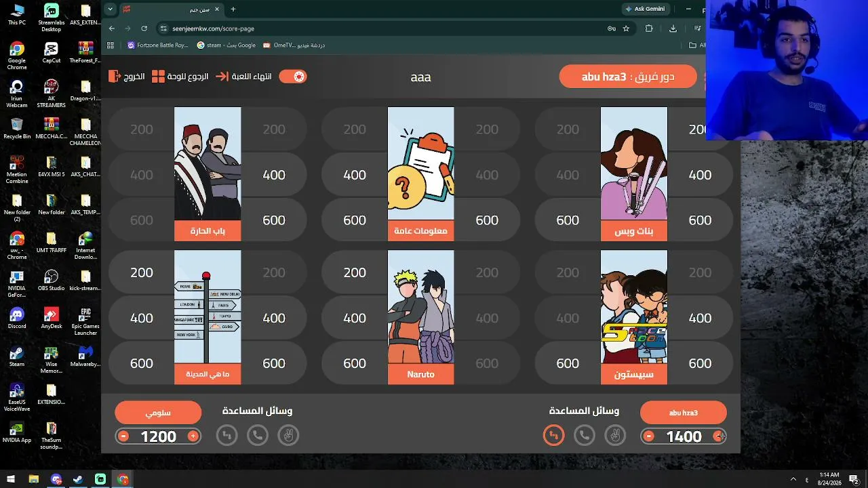Pick 400 right of the باب الحارة picture
This screenshot has width=868, height=488.
coord(274,175)
